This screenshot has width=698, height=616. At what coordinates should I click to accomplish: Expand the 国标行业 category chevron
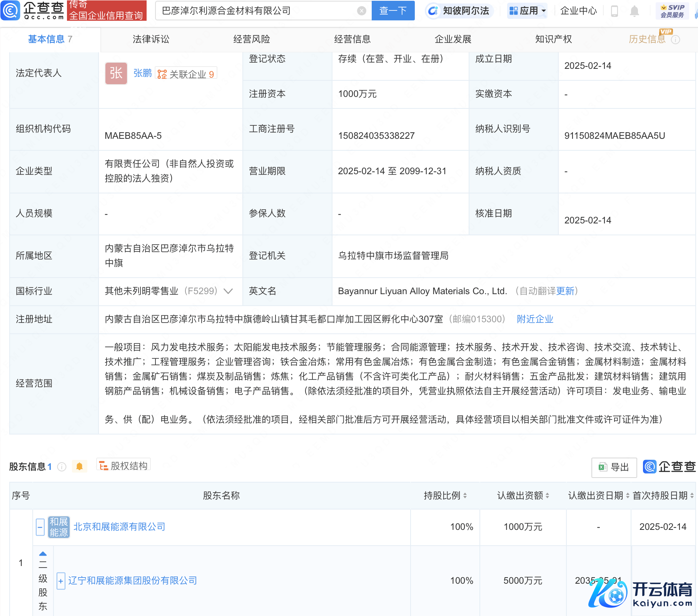click(x=228, y=291)
